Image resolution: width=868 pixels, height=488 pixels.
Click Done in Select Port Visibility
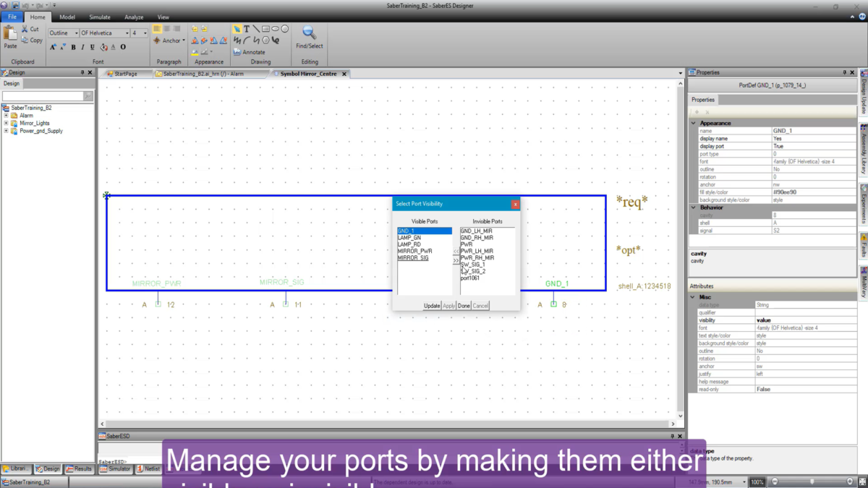click(464, 306)
